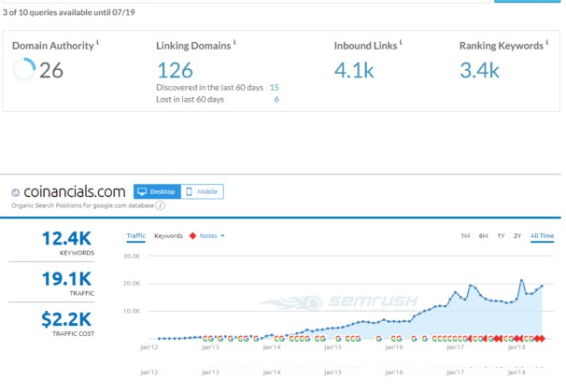The height and width of the screenshot is (392, 566).
Task: Click the google.com database info icon
Action: [161, 205]
